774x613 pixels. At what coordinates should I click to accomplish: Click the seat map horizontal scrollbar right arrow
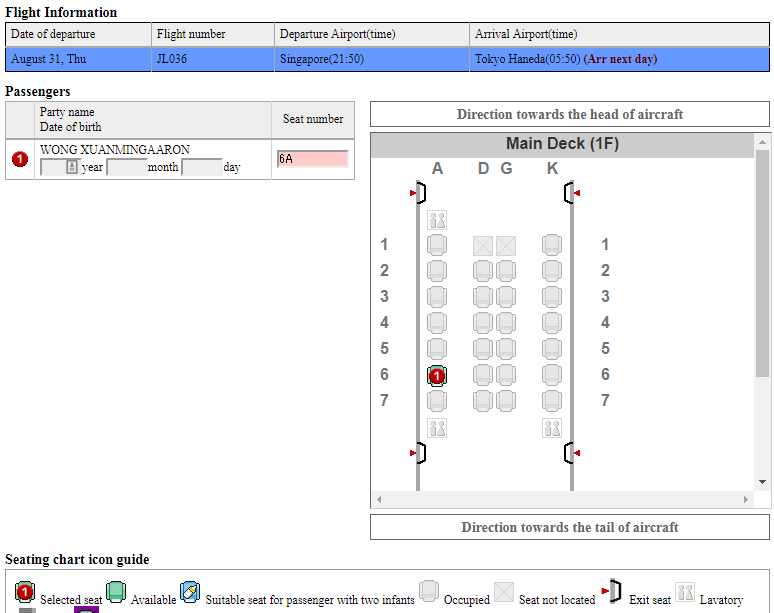coord(747,499)
